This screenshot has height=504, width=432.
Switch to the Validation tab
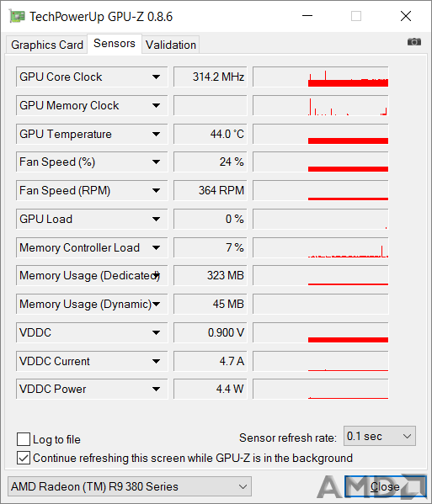(170, 45)
